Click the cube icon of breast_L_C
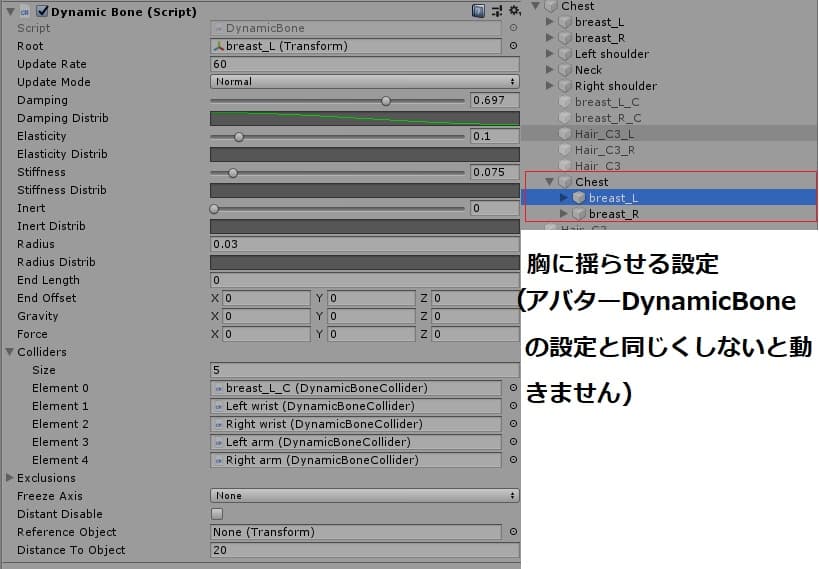The width and height of the screenshot is (819, 569). (x=565, y=102)
